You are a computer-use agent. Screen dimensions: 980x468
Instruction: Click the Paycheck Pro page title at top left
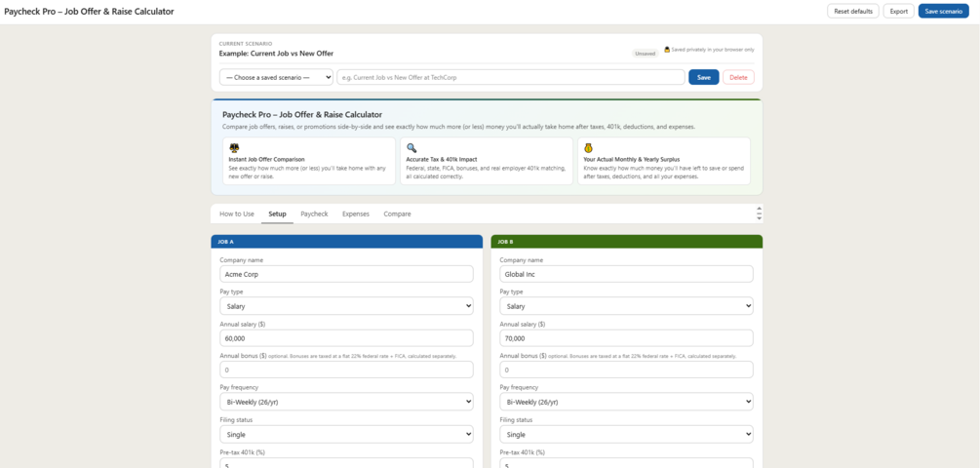coord(90,12)
